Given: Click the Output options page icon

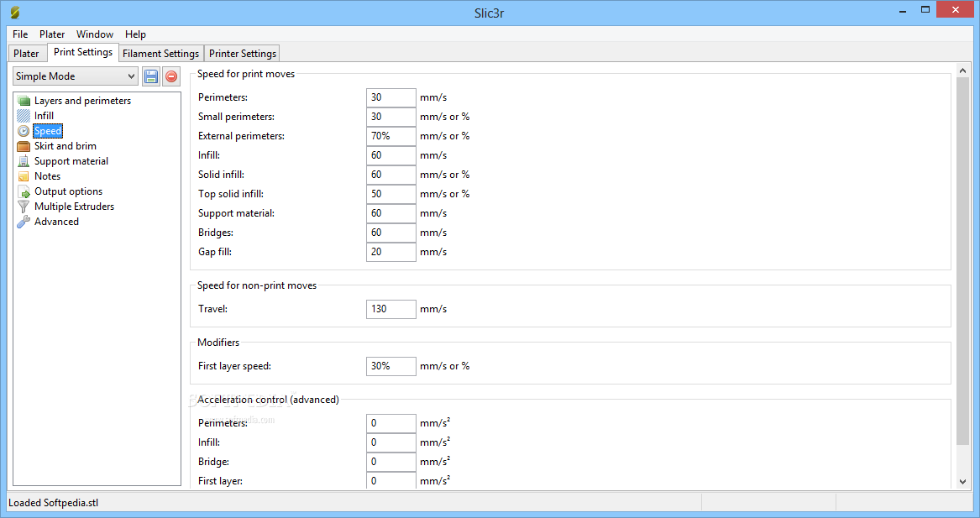Looking at the screenshot, I should (24, 191).
